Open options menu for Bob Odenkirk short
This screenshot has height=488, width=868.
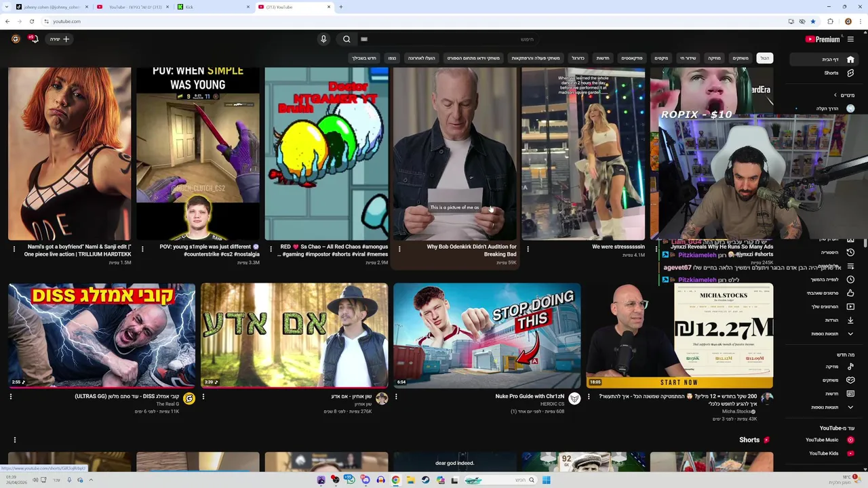click(x=399, y=249)
